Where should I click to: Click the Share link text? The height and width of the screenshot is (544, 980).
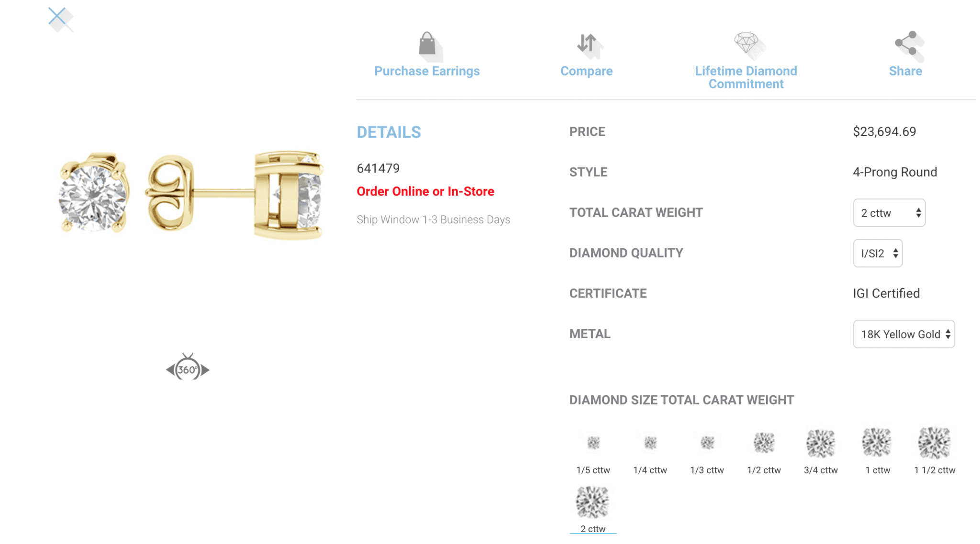[905, 70]
